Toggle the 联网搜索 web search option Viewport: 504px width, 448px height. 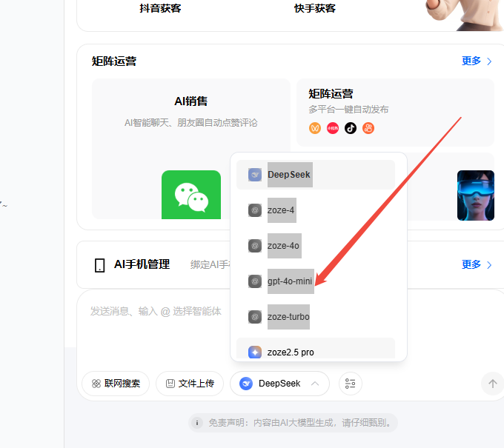[x=116, y=384]
